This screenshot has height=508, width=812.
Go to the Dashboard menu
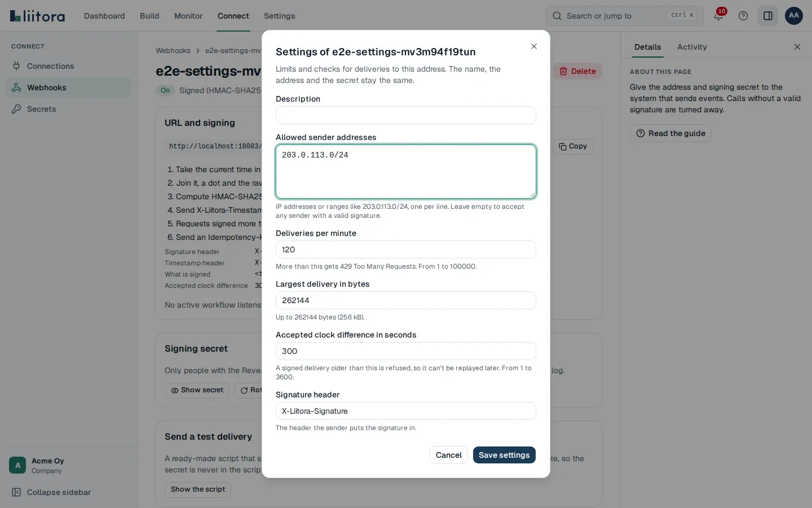click(104, 16)
